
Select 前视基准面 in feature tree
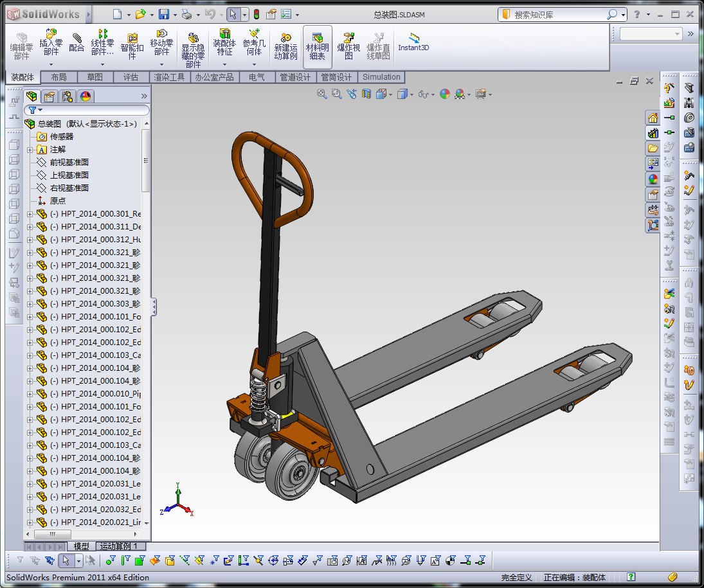69,163
